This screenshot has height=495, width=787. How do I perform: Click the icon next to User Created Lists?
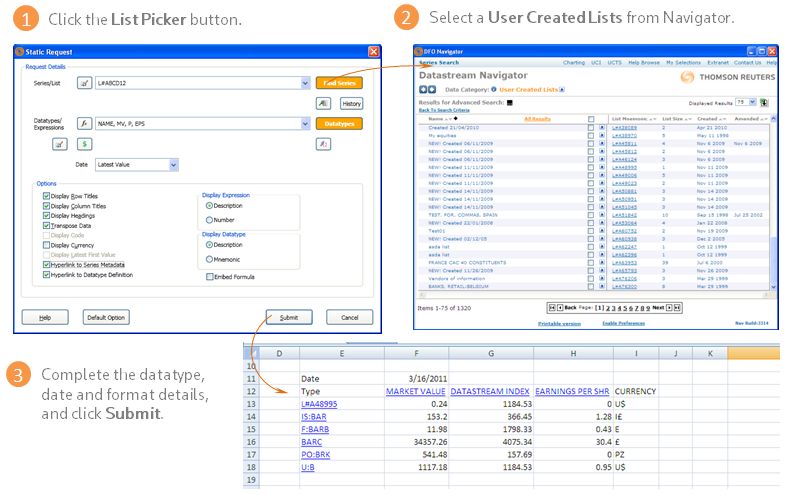pyautogui.click(x=562, y=89)
